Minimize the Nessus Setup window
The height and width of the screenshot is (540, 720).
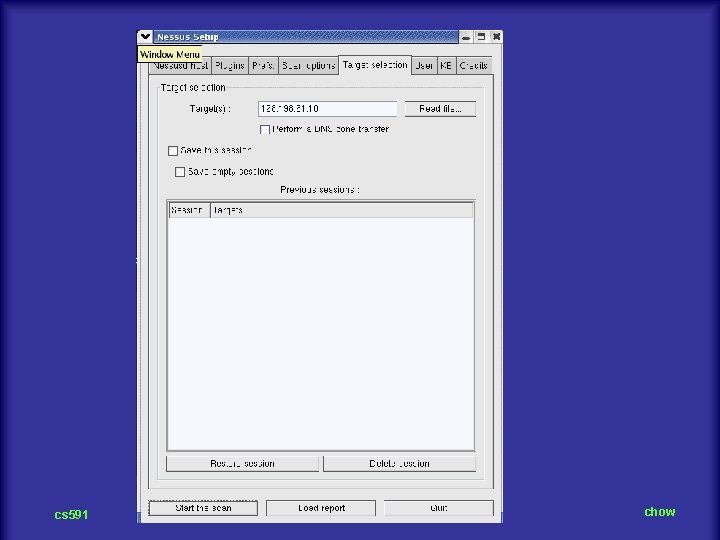coord(466,37)
